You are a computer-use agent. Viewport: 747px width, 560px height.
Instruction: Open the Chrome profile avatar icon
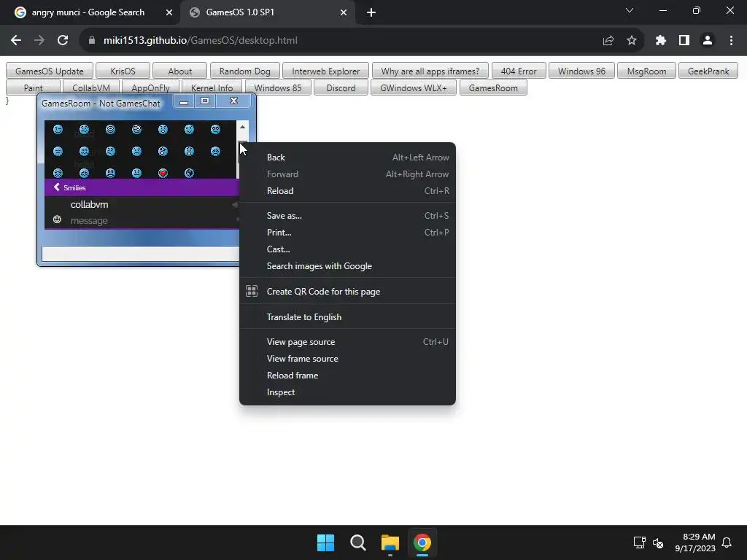(708, 41)
